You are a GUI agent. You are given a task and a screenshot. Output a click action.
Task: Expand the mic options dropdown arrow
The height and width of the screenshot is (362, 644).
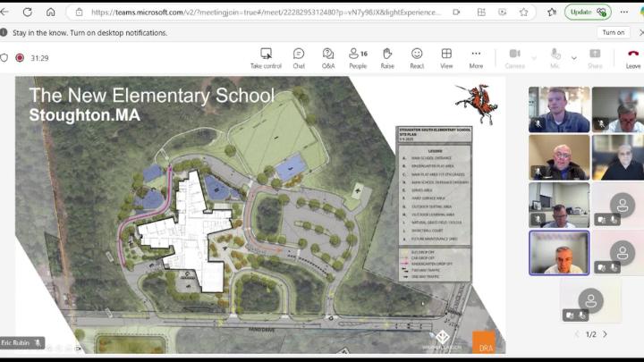[573, 57]
